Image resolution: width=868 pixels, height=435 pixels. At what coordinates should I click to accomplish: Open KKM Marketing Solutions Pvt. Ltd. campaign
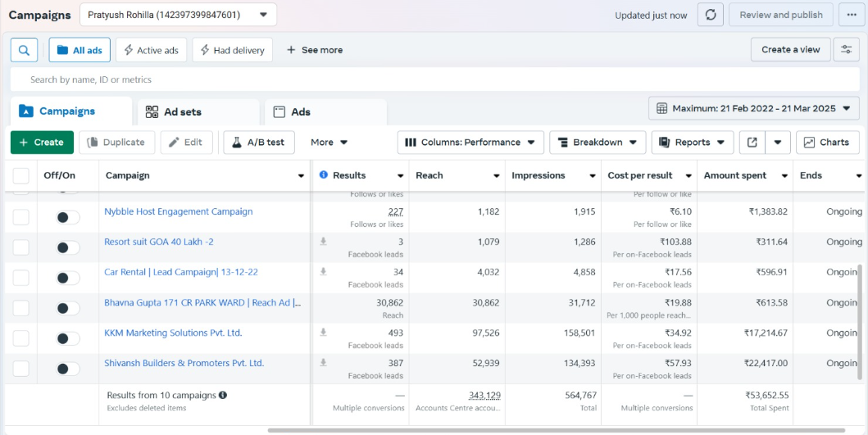(x=173, y=333)
